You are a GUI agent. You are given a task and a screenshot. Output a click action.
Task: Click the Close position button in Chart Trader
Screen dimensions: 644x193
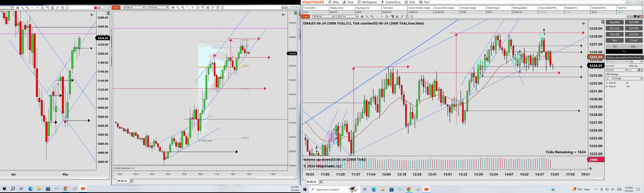pyautogui.click(x=634, y=40)
